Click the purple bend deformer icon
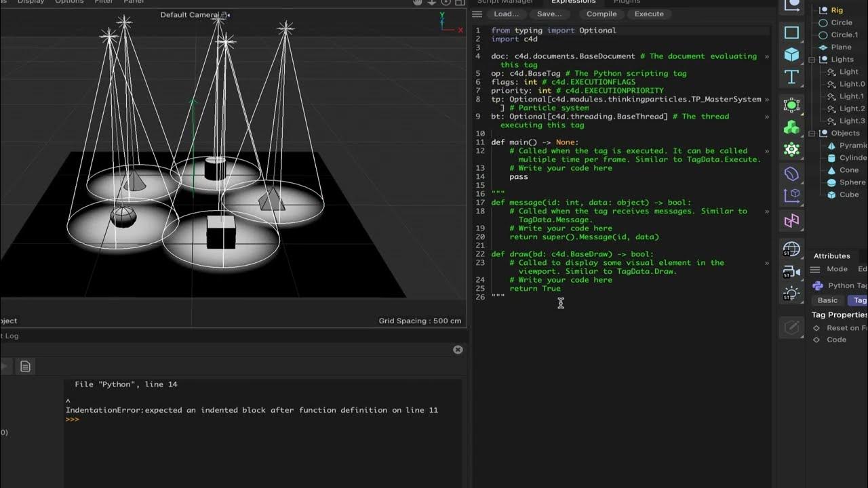The width and height of the screenshot is (868, 488). point(791,174)
